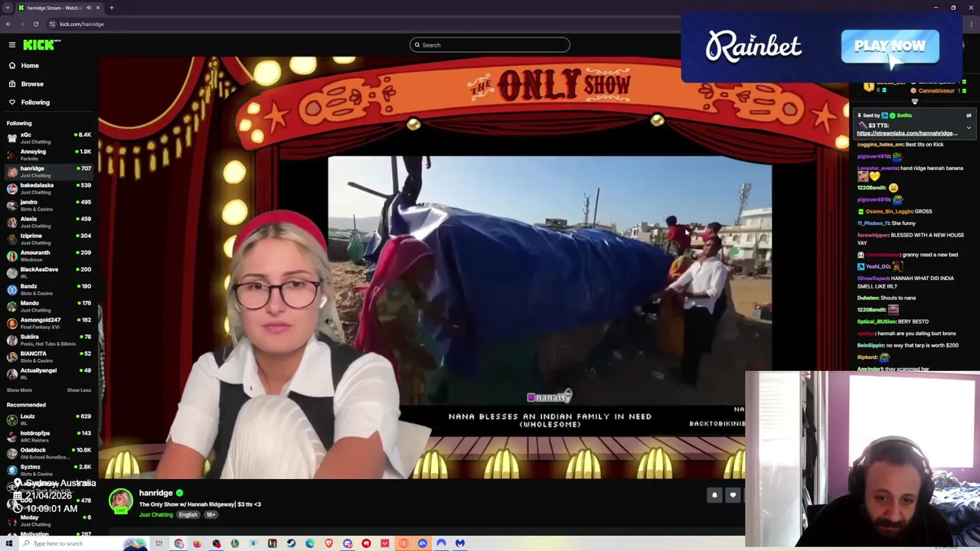The width and height of the screenshot is (980, 551).
Task: Click browser back arrow
Action: [8, 24]
